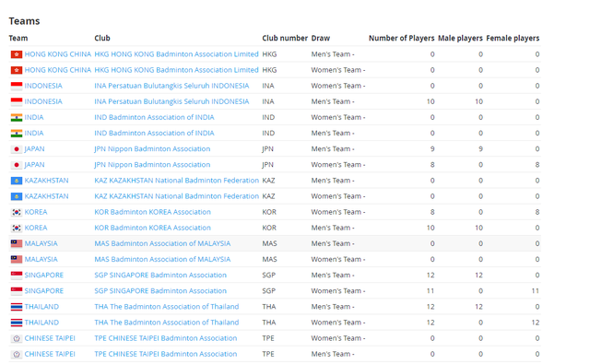590x364 pixels.
Task: Open KAZ KAZAKHSTAN National Badminton Federation link, Women's row
Action: [176, 196]
